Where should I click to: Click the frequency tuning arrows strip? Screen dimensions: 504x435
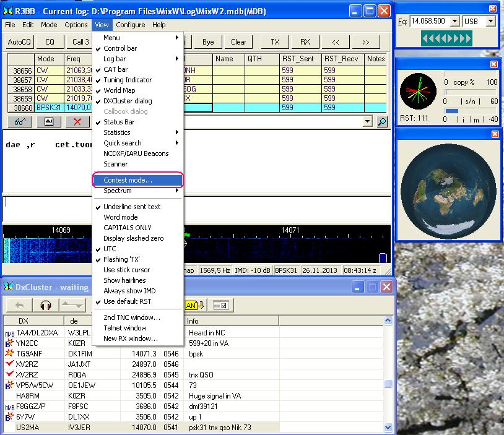(447, 38)
